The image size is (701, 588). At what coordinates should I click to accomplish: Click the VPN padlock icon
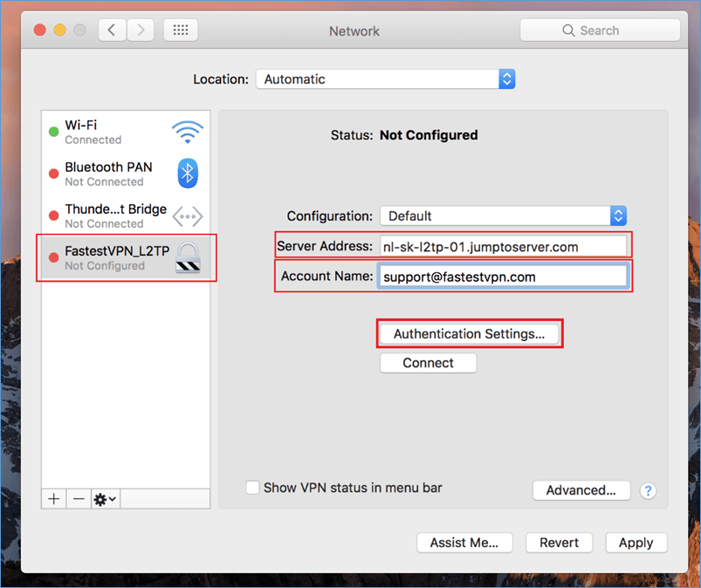pyautogui.click(x=188, y=257)
